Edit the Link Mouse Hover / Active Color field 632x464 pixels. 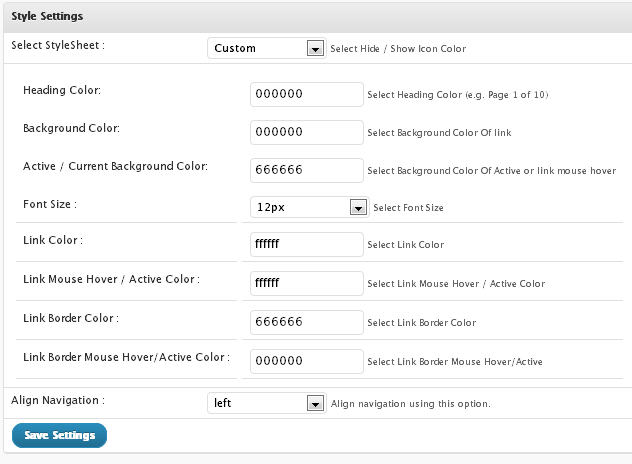(x=307, y=283)
